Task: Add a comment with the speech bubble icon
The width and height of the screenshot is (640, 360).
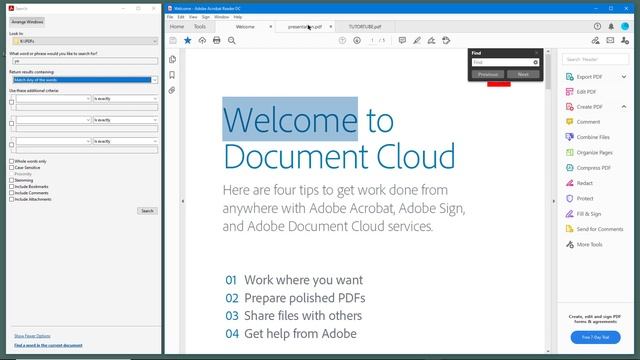Action: click(402, 40)
